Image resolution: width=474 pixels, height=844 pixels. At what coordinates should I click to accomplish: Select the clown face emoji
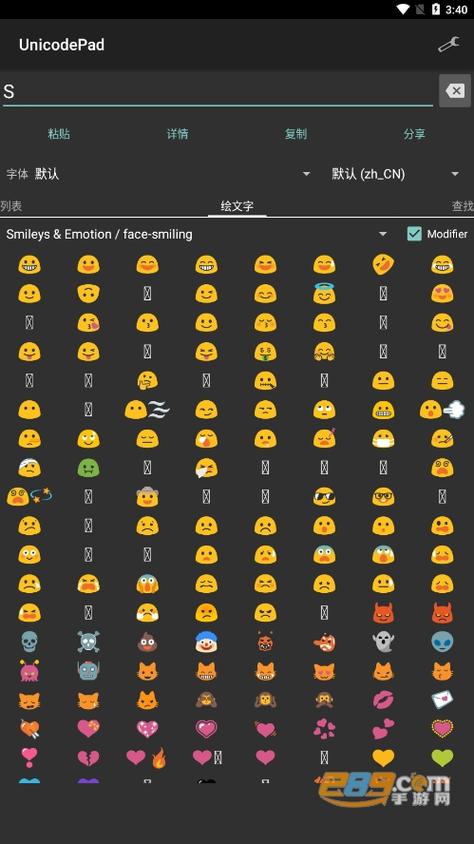click(206, 642)
